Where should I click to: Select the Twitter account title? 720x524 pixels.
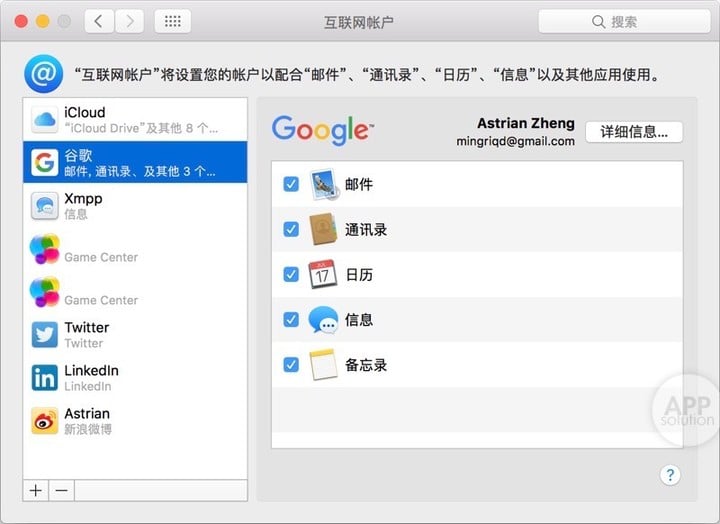pyautogui.click(x=87, y=327)
